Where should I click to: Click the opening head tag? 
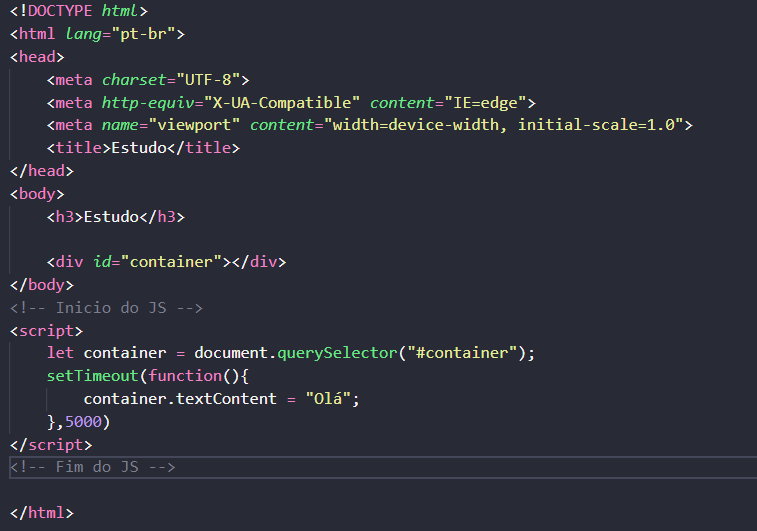[37, 57]
